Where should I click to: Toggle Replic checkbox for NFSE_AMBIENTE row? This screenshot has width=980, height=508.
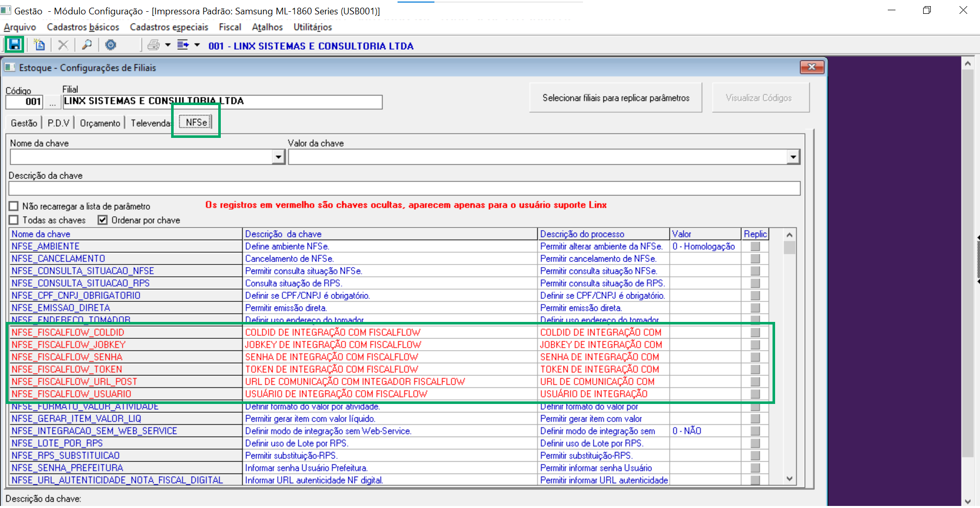point(755,247)
